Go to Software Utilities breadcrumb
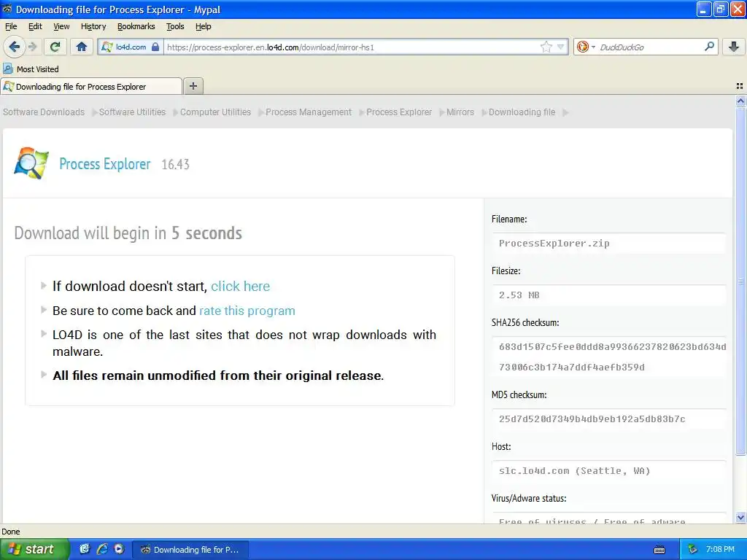The image size is (747, 560). tap(133, 112)
